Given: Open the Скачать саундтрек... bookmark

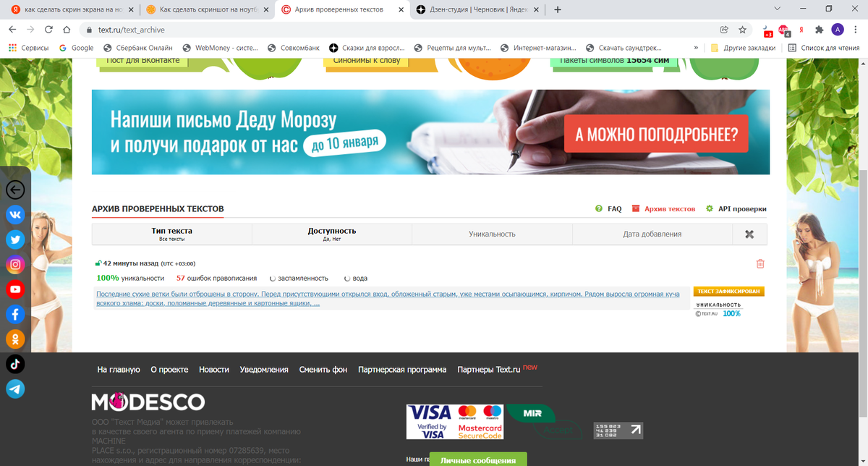Looking at the screenshot, I should point(623,48).
